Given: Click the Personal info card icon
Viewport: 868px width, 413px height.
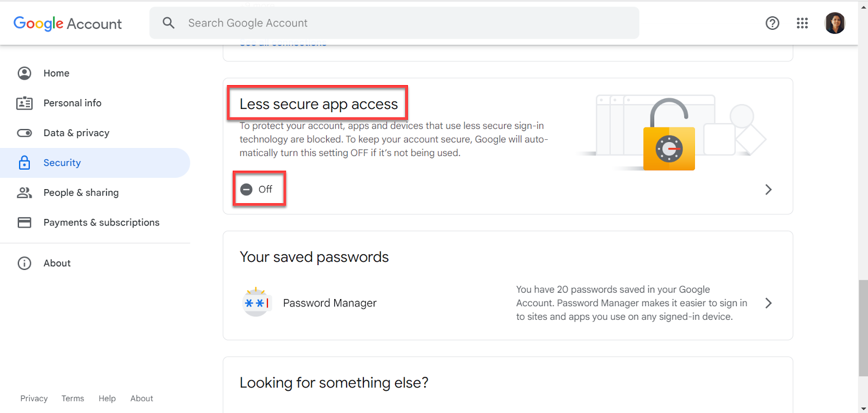Looking at the screenshot, I should [x=24, y=103].
